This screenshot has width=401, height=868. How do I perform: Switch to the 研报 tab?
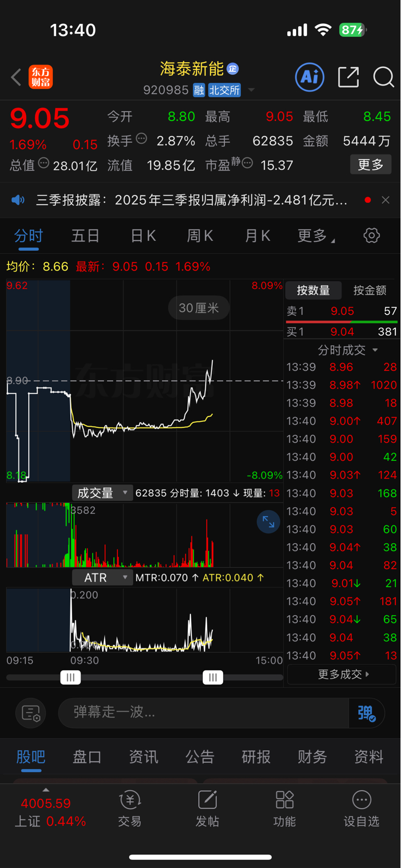coord(256,757)
